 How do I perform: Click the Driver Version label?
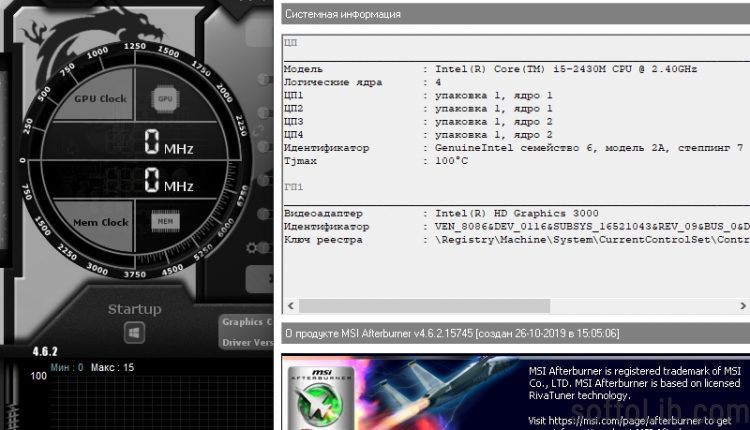tap(247, 342)
